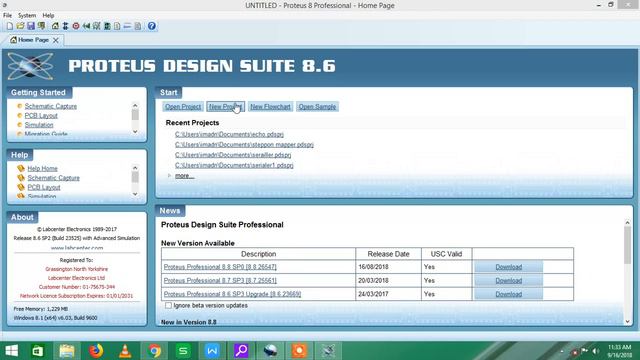The width and height of the screenshot is (640, 360).
Task: Open PCB Layout link in Help panel
Action: [x=44, y=187]
